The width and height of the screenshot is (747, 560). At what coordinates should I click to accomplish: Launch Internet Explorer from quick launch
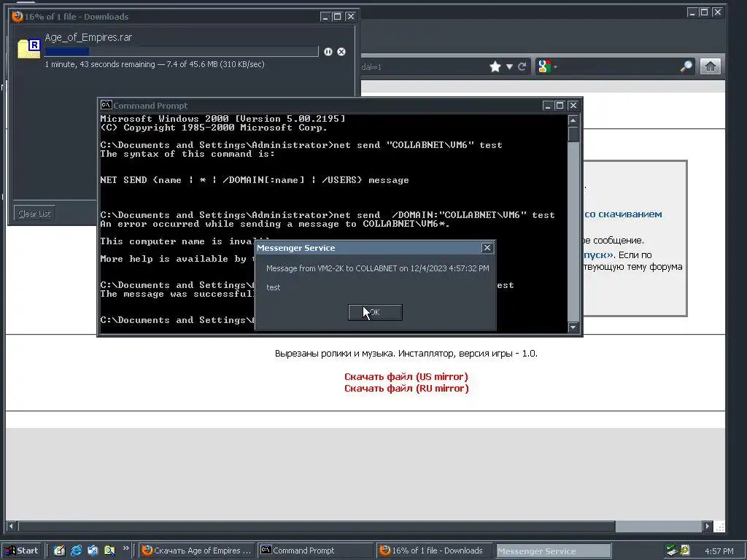coord(76,551)
